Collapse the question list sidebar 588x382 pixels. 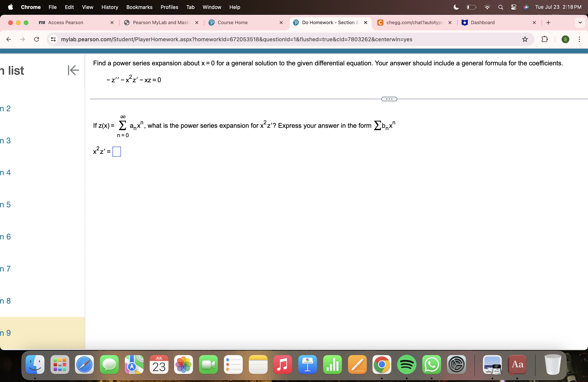(x=73, y=70)
